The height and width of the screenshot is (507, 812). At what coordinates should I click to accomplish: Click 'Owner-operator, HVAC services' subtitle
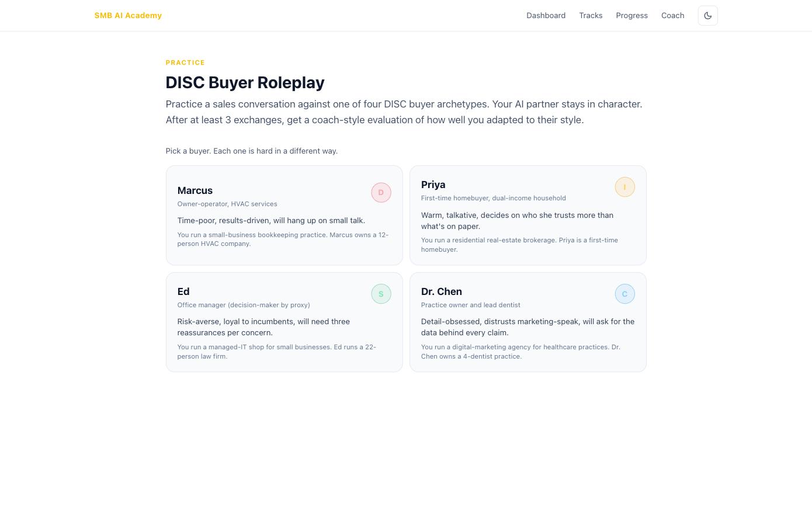point(227,204)
